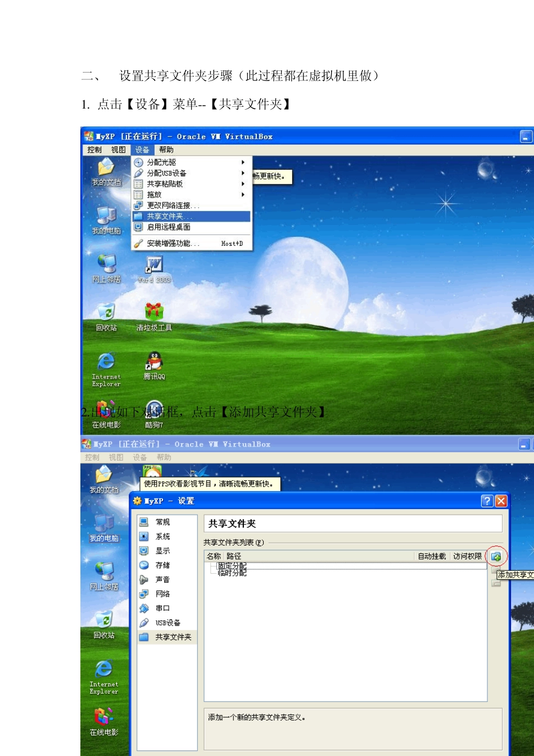Select USB设备 category in the settings list
The height and width of the screenshot is (756, 534).
[x=168, y=623]
